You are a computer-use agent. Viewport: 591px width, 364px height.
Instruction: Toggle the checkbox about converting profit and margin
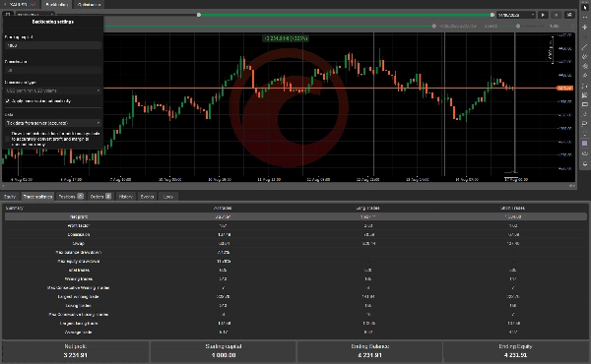8,139
